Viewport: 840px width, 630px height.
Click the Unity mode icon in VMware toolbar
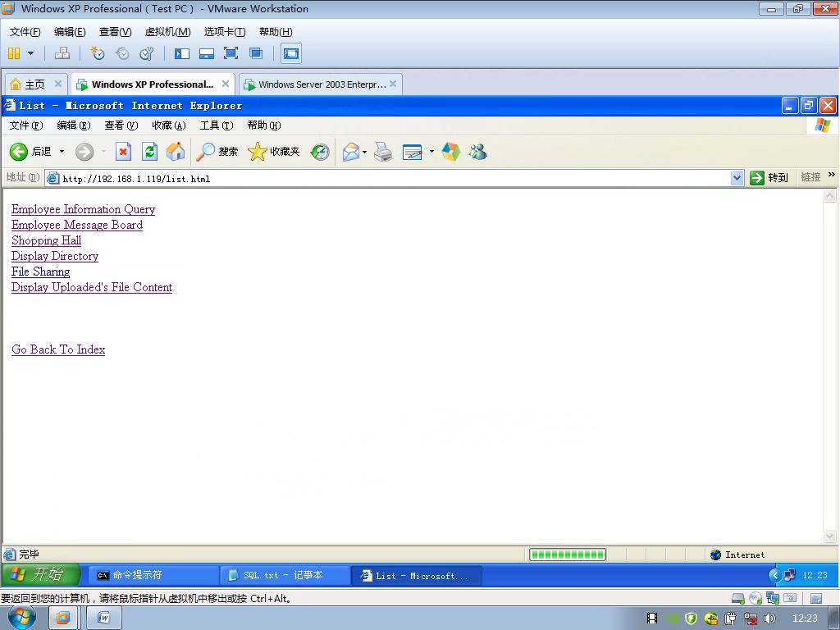(x=256, y=53)
